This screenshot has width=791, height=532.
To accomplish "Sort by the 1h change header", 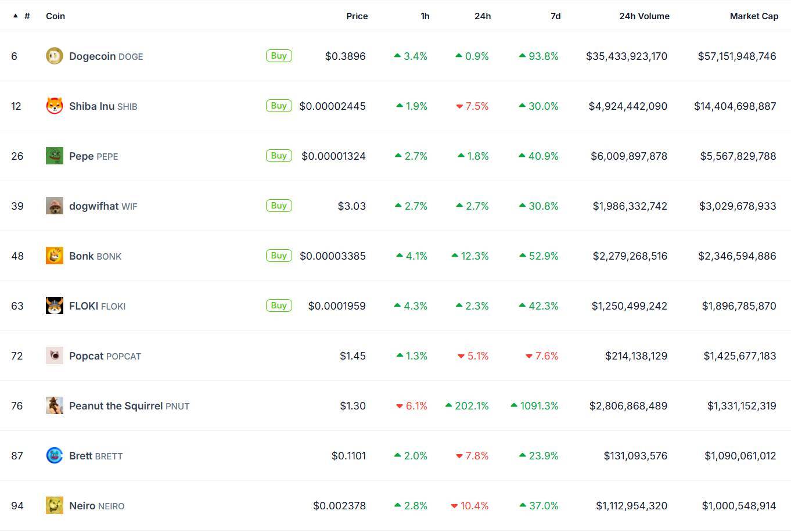I will tap(425, 16).
